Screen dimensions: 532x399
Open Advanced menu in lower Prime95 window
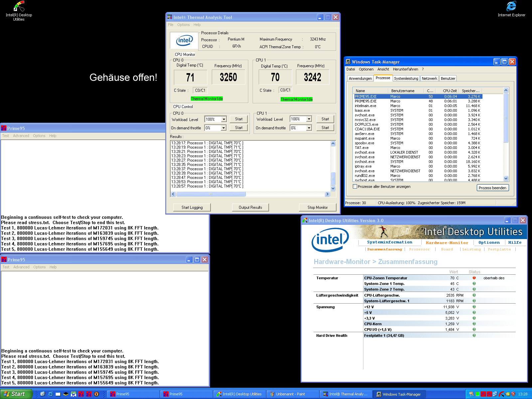21,267
